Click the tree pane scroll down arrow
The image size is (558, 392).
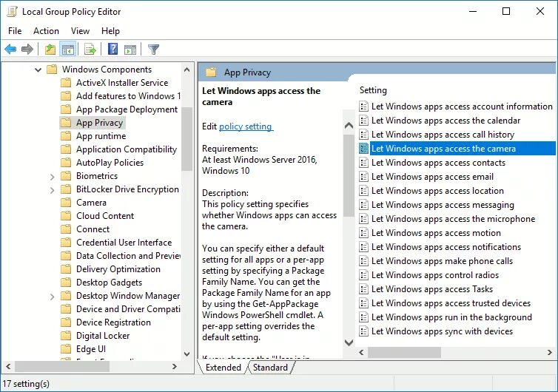(186, 354)
